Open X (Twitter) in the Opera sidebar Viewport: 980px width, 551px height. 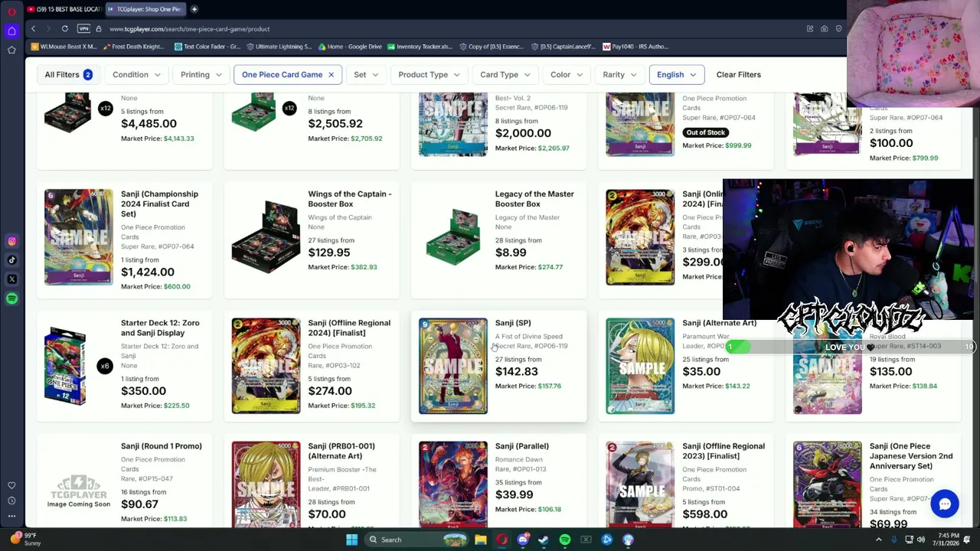[x=11, y=279]
